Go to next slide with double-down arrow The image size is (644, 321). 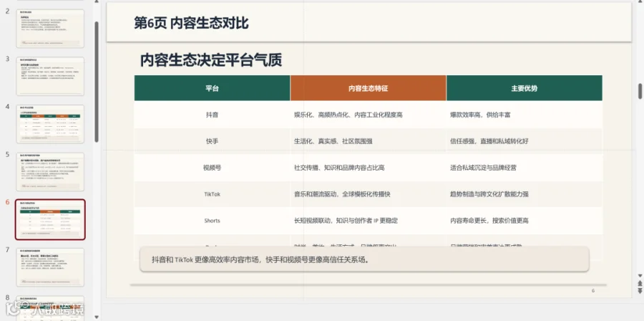pos(640,291)
